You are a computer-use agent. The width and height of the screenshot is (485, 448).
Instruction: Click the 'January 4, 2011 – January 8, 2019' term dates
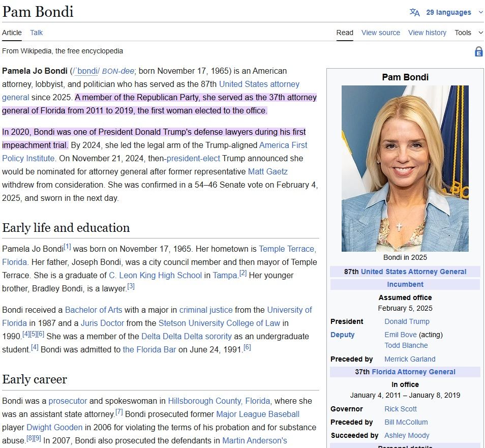pos(405,396)
